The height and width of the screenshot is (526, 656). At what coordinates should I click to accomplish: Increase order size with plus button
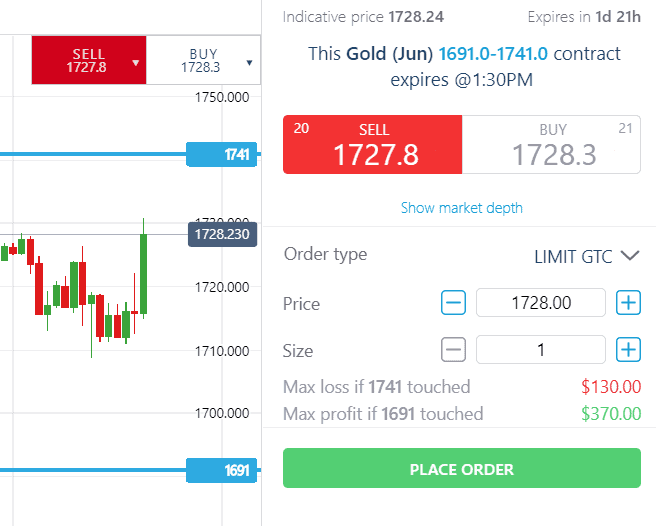coord(628,349)
